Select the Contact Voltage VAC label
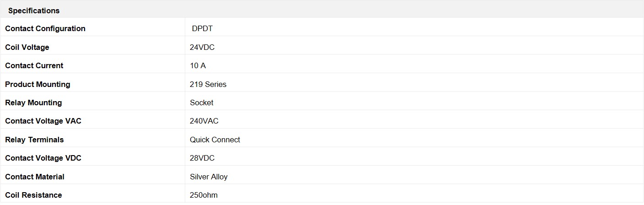 click(43, 121)
